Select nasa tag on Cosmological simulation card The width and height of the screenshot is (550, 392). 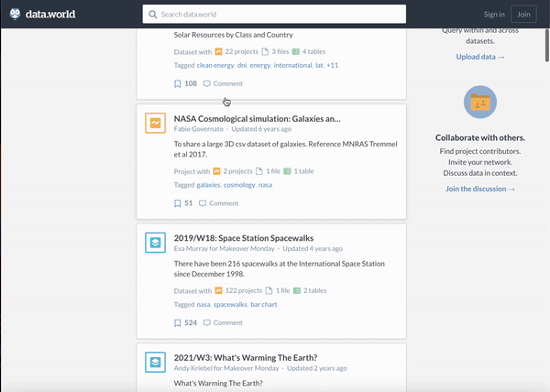[x=265, y=185]
